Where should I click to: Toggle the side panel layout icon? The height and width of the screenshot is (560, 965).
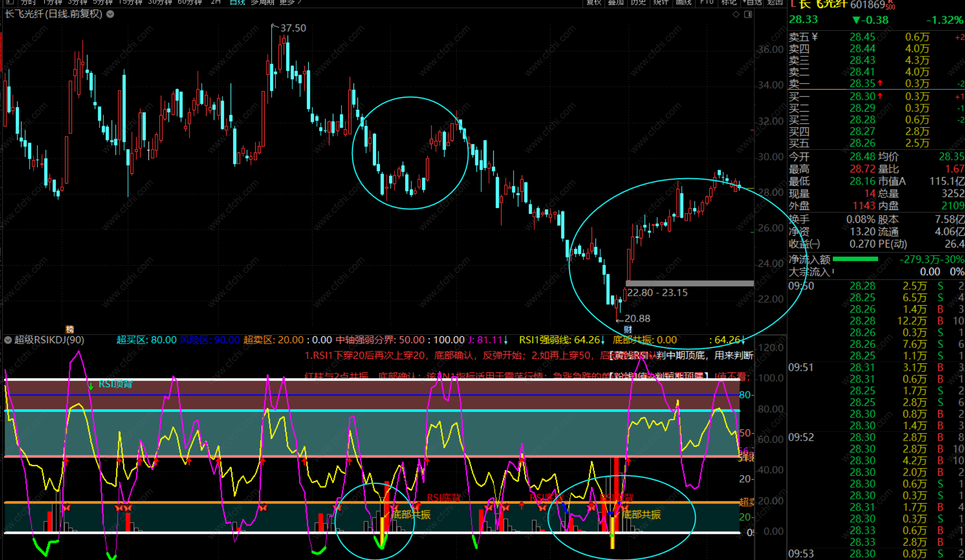coord(748,15)
